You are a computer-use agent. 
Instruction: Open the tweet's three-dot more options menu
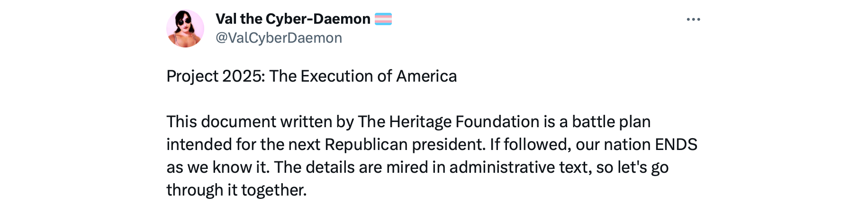[x=693, y=19]
